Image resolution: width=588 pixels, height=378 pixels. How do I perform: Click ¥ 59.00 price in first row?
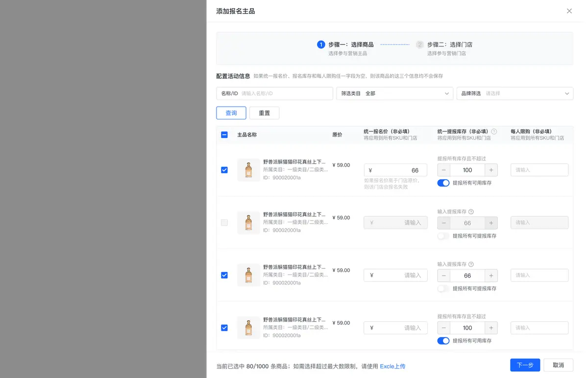click(x=341, y=165)
